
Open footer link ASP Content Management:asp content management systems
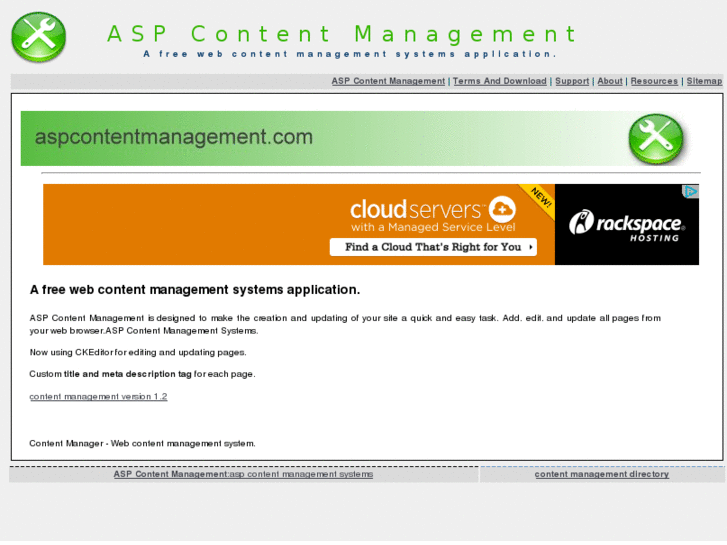pyautogui.click(x=243, y=474)
